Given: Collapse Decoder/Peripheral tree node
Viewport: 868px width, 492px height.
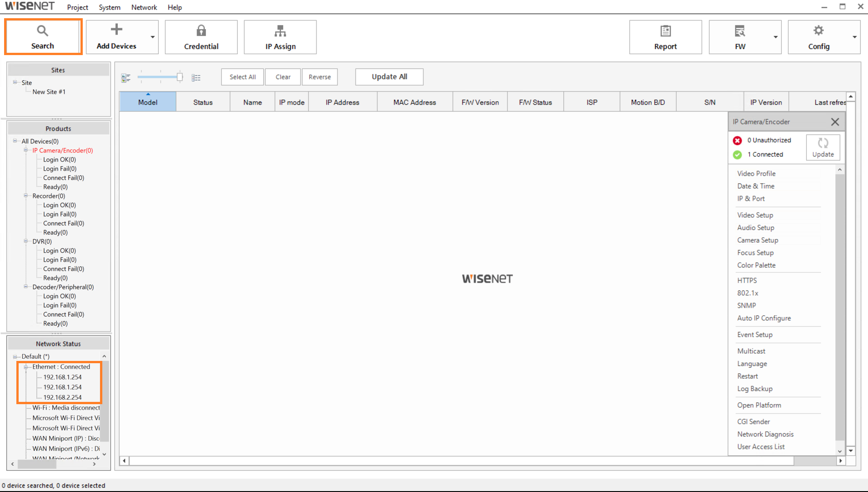Looking at the screenshot, I should coord(26,287).
